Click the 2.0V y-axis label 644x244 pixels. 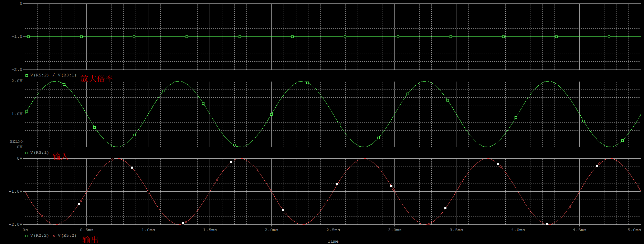click(17, 81)
